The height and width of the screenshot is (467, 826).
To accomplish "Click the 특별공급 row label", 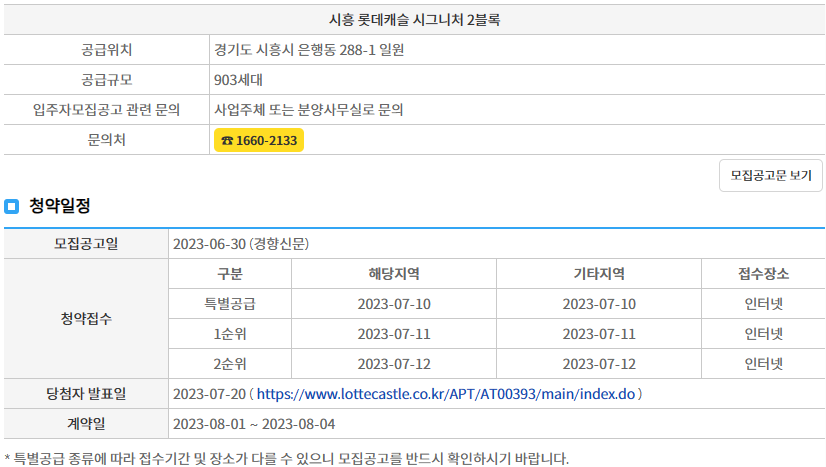I will 230,304.
